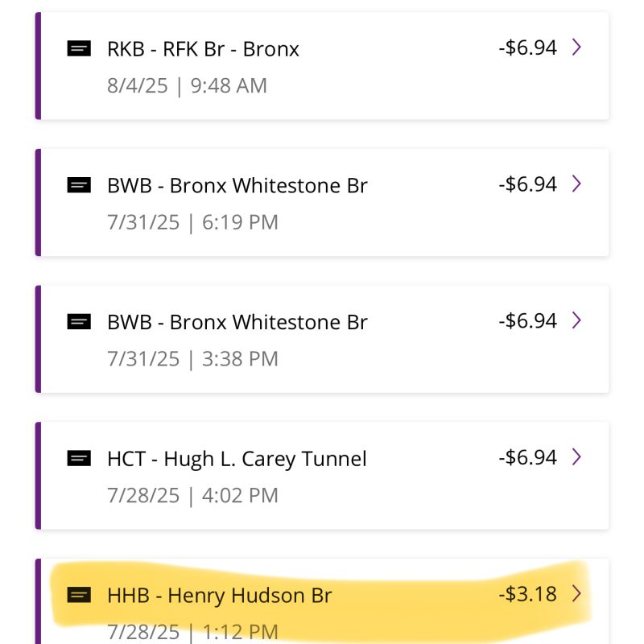The image size is (644, 644).
Task: Expand the highlighted Henry Hudson Br chevron
Action: (576, 594)
